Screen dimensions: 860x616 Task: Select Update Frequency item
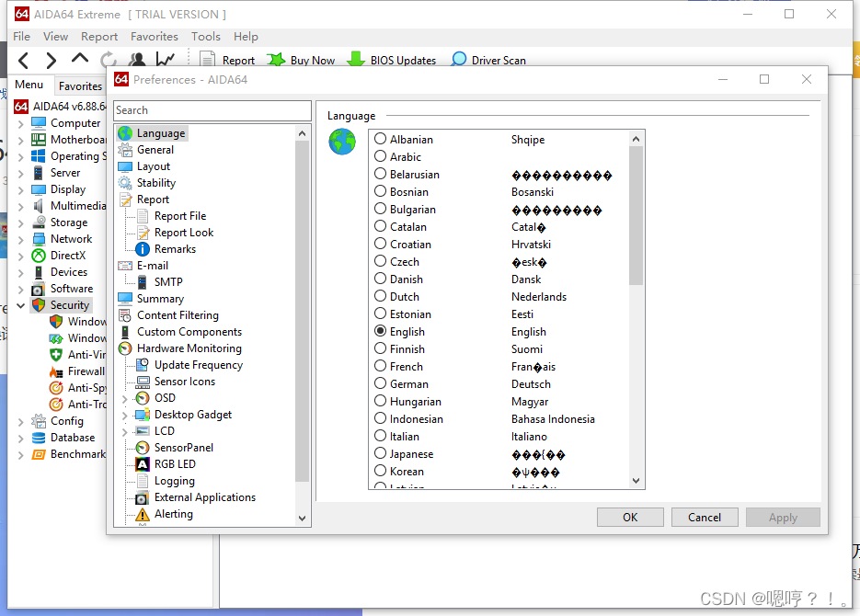coord(198,365)
